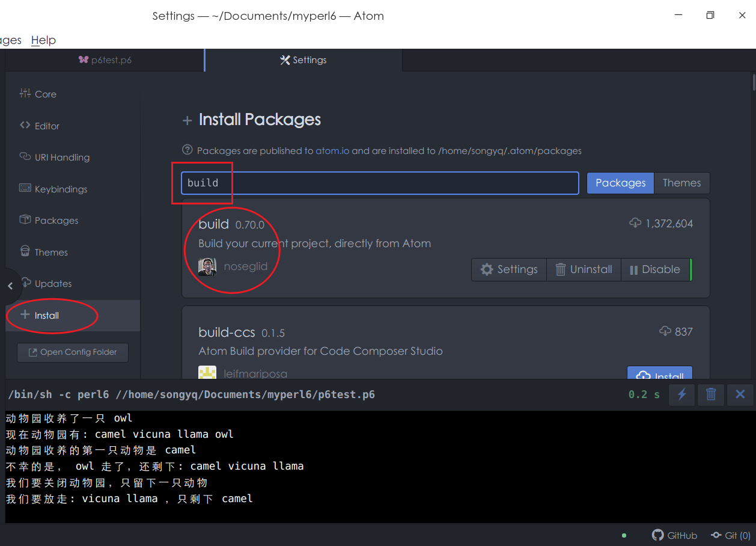Click the lightning bolt rebuild icon
Image resolution: width=756 pixels, height=546 pixels.
682,394
